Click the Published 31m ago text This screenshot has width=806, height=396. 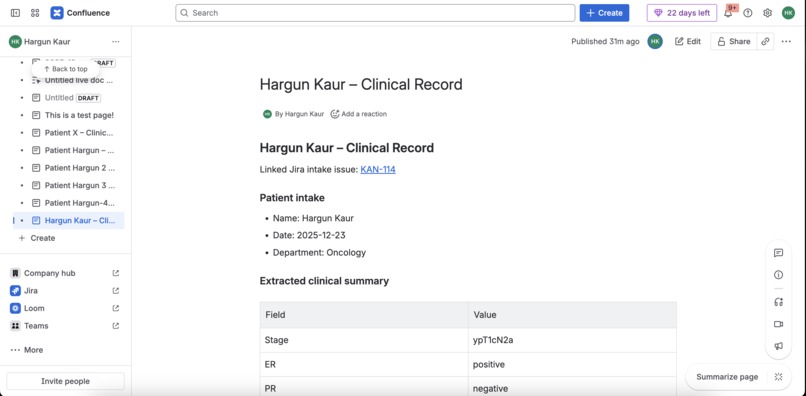click(605, 42)
